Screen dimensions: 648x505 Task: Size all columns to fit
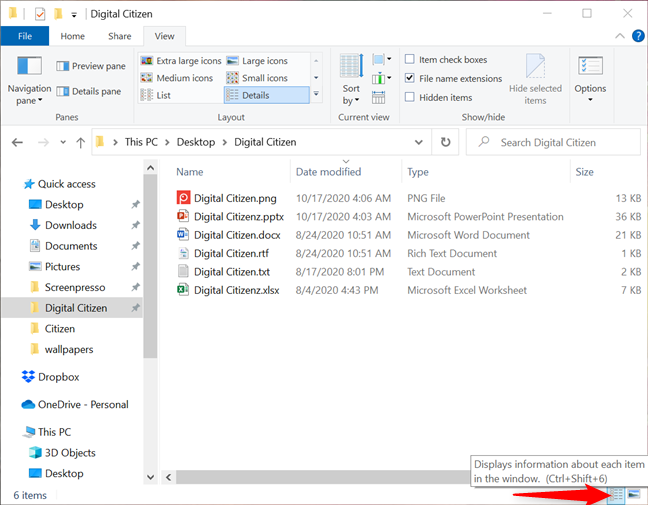click(x=378, y=98)
